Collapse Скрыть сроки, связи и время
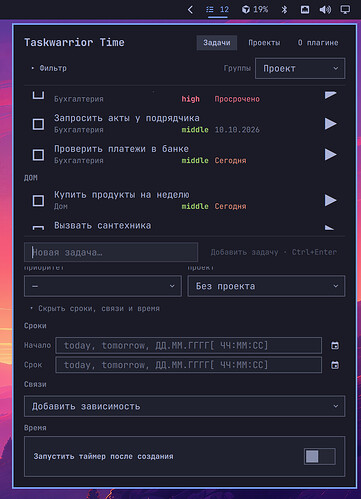The height and width of the screenshot is (499, 361). coord(95,309)
